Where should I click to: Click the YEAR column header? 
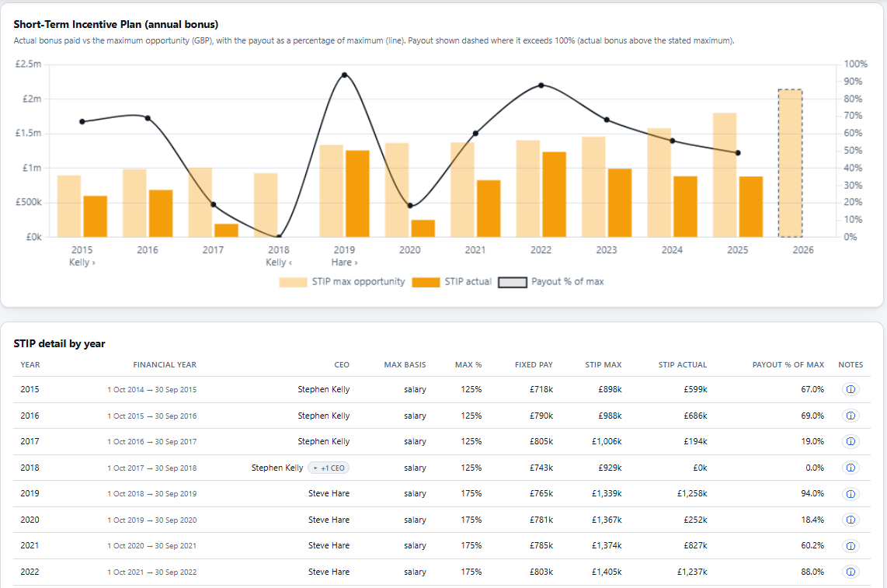(x=30, y=364)
